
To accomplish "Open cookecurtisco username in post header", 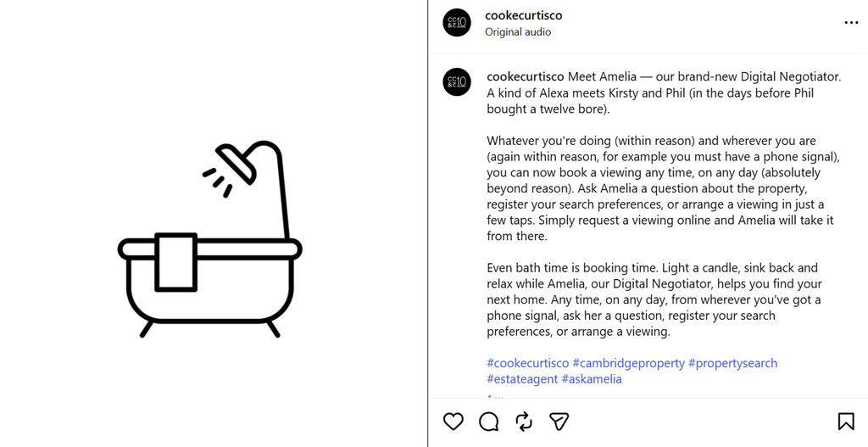I will pos(523,15).
